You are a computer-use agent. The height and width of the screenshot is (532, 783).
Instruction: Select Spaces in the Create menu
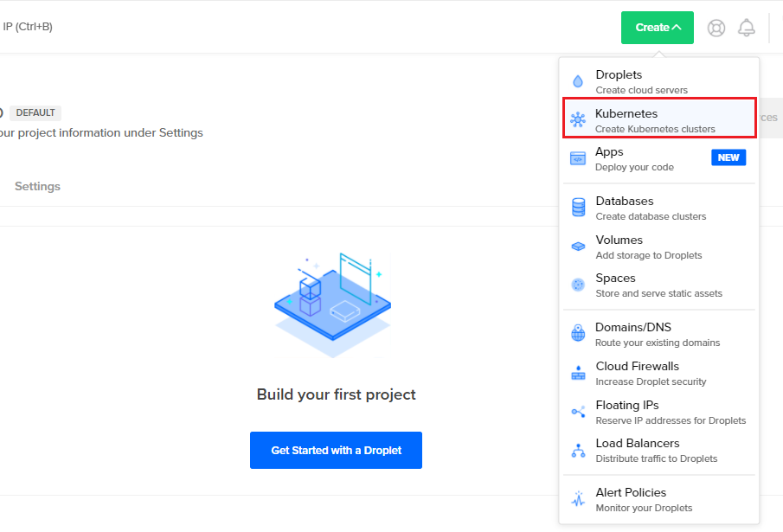[659, 285]
